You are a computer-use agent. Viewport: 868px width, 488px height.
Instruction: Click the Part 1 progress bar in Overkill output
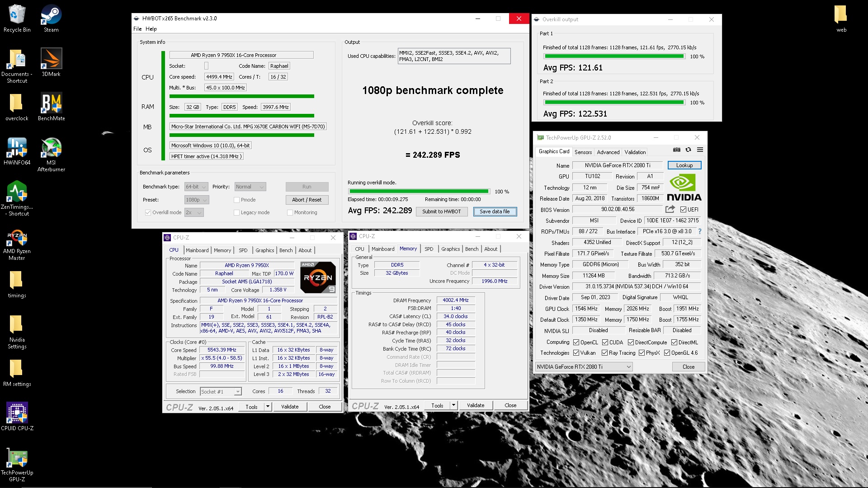click(x=614, y=56)
